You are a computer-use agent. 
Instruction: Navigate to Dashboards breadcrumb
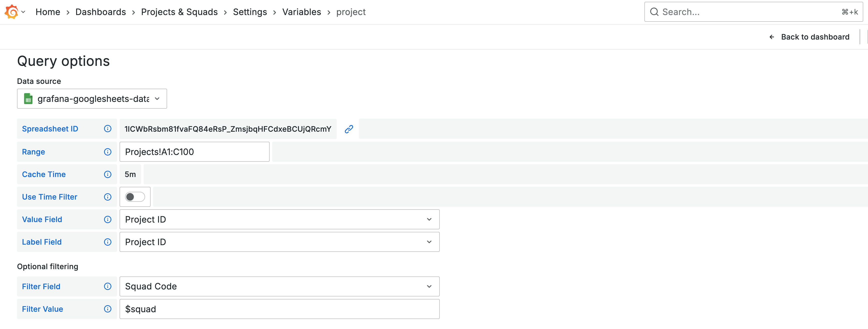[100, 12]
